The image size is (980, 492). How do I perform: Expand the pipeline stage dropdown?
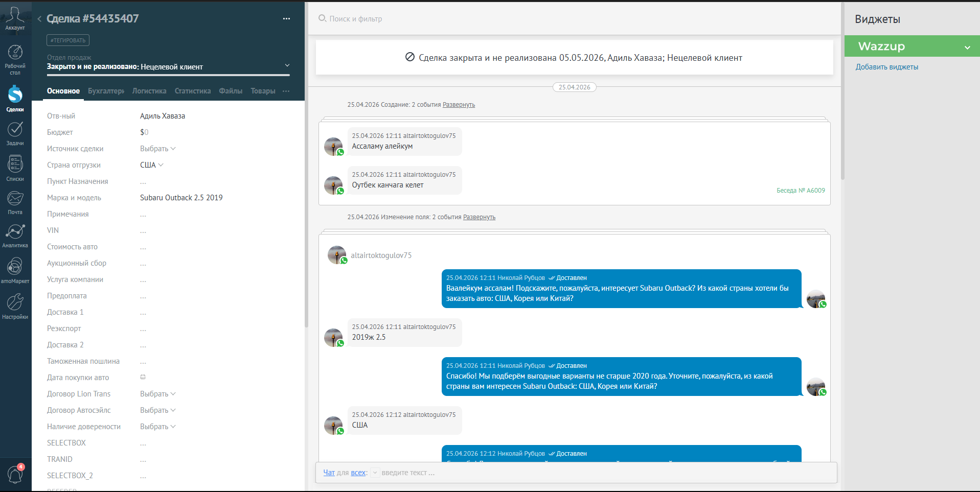click(x=287, y=65)
